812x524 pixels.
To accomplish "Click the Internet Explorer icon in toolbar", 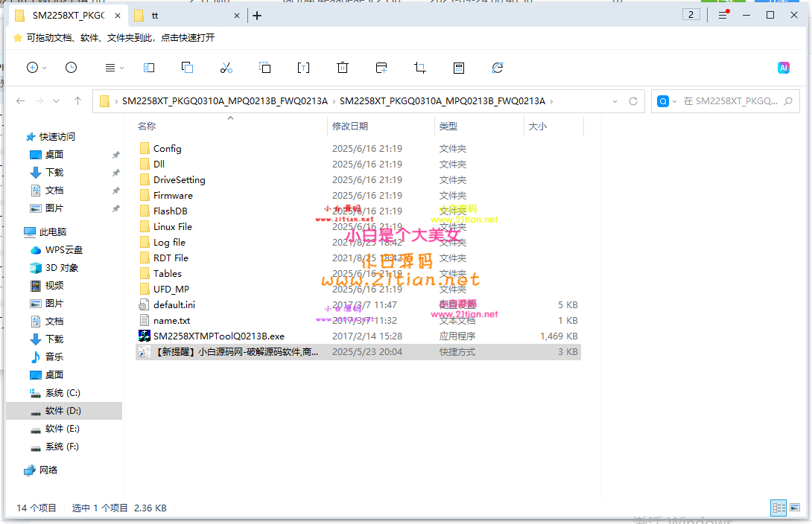I will pyautogui.click(x=498, y=68).
